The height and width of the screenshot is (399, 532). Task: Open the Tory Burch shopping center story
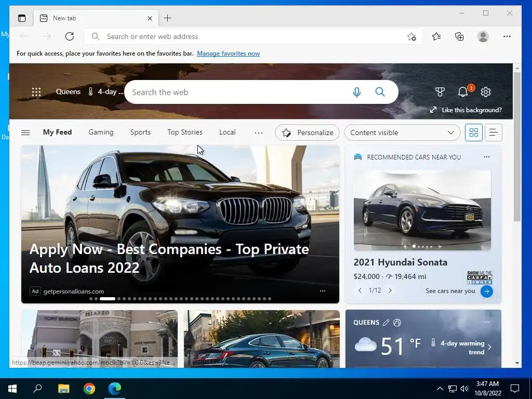[x=99, y=339]
